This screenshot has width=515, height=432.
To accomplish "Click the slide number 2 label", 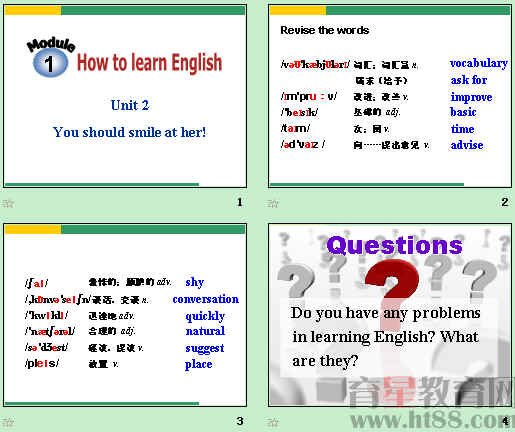I will (x=505, y=202).
